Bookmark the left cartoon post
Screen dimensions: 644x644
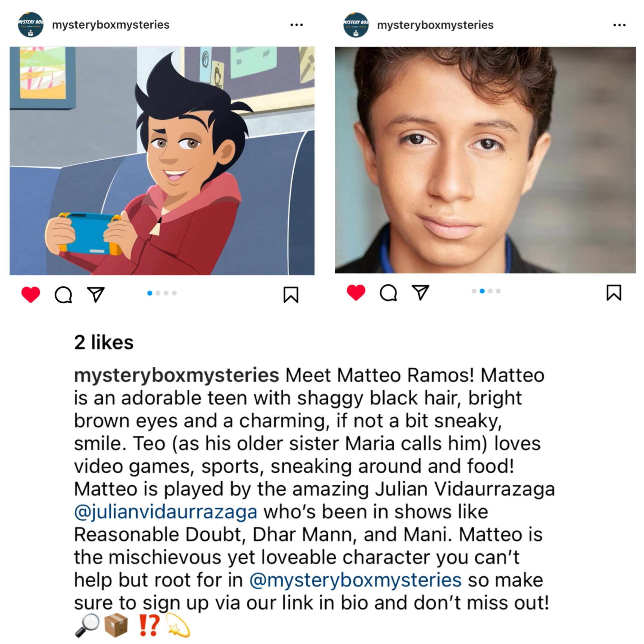point(291,295)
